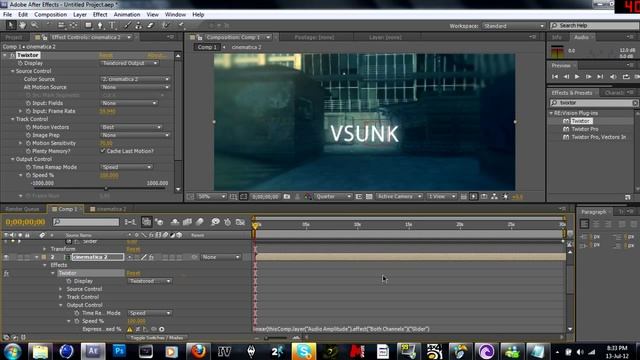640x360 pixels.
Task: Adjust the timeline zoom slider
Action: click(266, 338)
